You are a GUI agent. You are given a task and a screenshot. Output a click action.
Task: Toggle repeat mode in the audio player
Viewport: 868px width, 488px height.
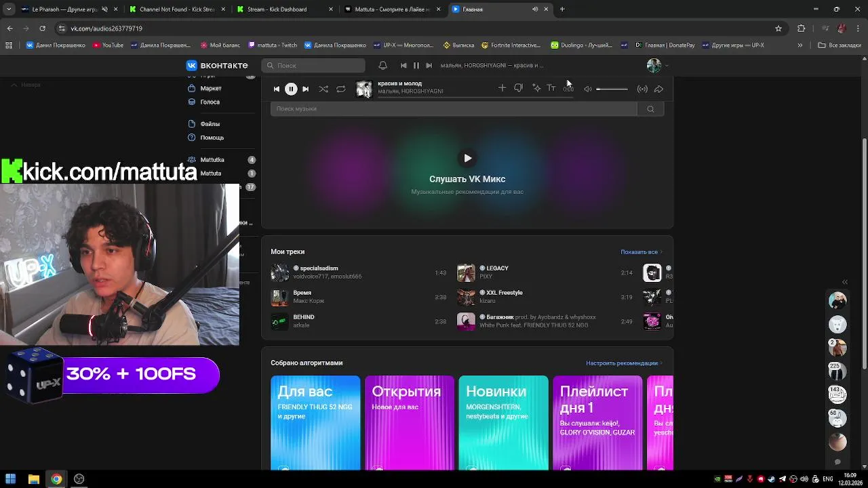click(341, 89)
